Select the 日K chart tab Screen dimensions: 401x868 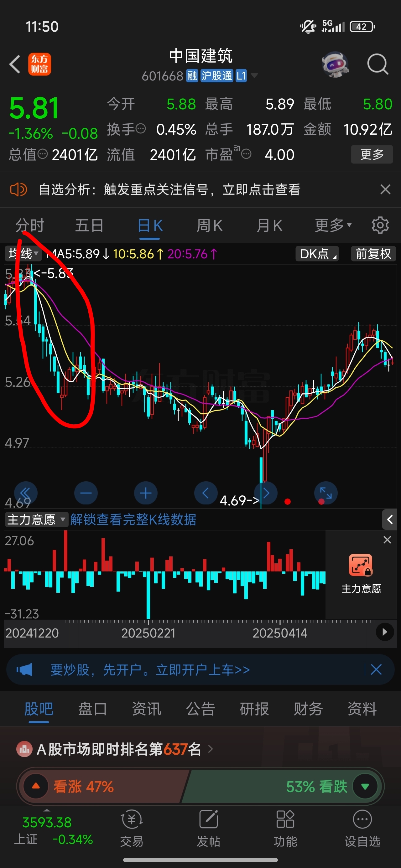[x=150, y=225]
